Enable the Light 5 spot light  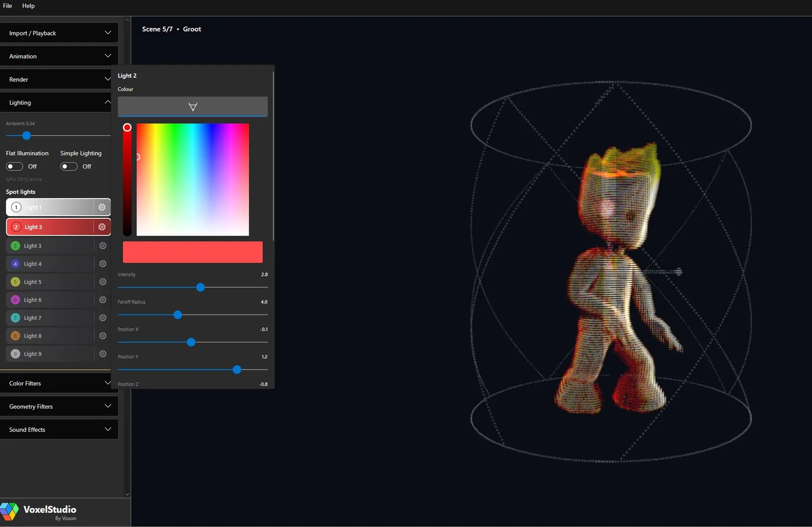coord(51,282)
